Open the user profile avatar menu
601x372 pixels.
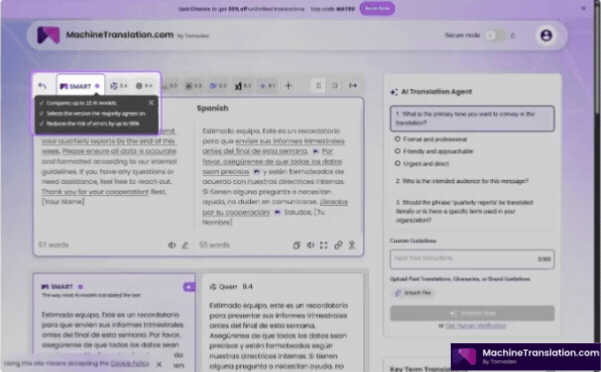(x=546, y=35)
